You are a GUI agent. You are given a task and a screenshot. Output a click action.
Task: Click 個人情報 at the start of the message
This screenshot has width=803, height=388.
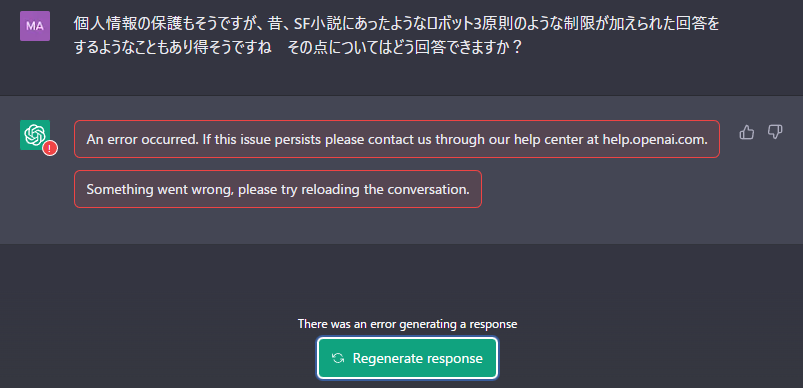point(99,24)
